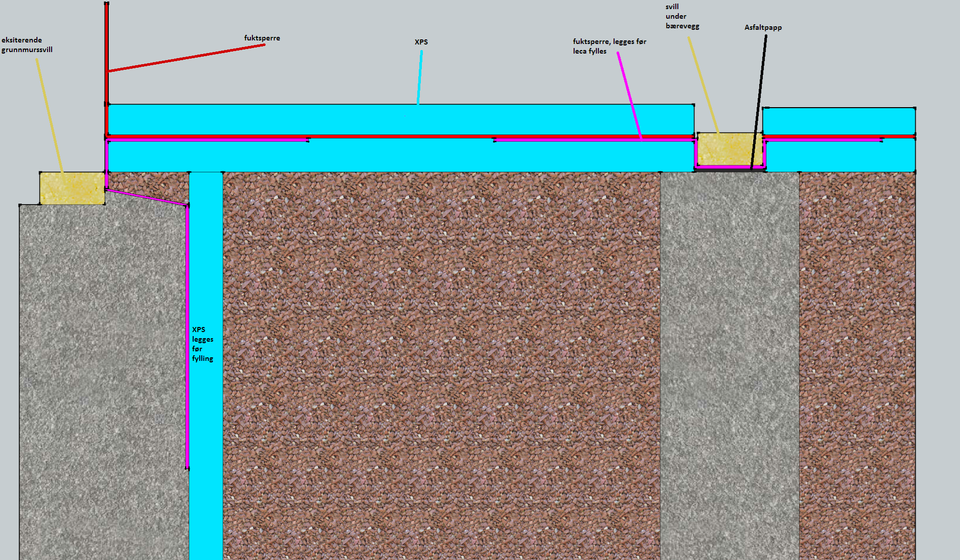This screenshot has height=560, width=960.
Task: Select the red 'fuktsperre' label text
Action: pos(261,38)
